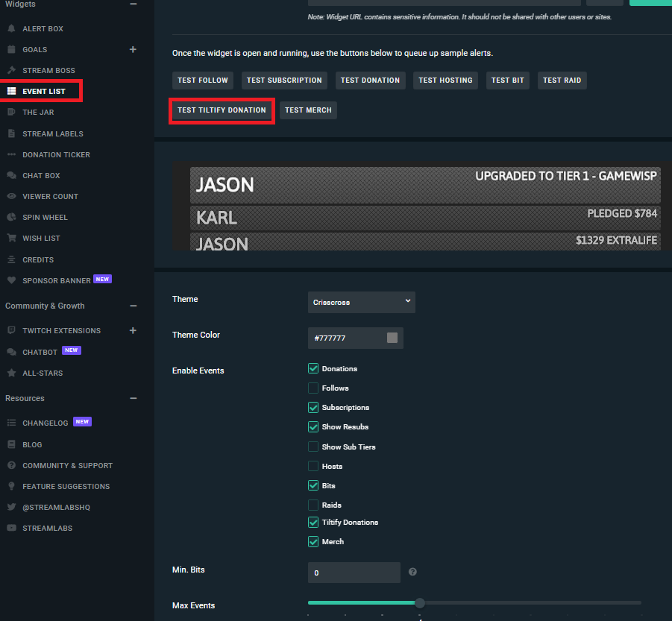Expand the Goals plus button
Image resolution: width=672 pixels, height=621 pixels.
(133, 49)
